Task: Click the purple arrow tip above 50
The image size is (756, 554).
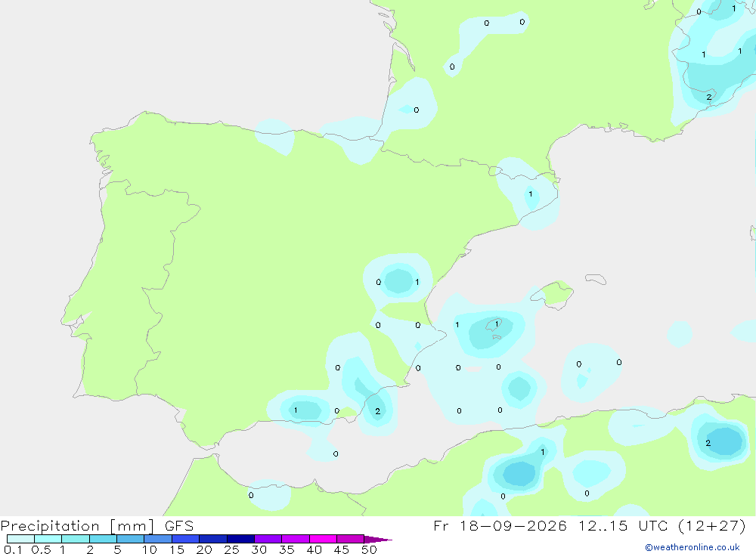Action: point(378,540)
